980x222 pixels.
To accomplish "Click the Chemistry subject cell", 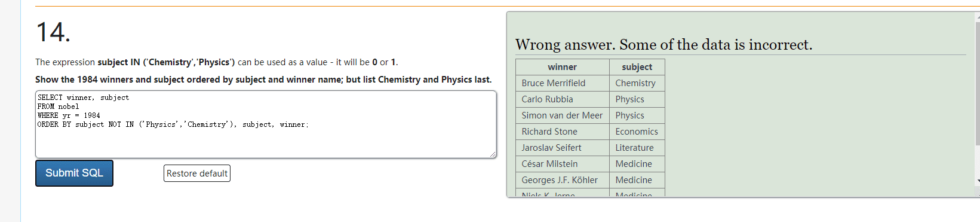I will tap(637, 83).
